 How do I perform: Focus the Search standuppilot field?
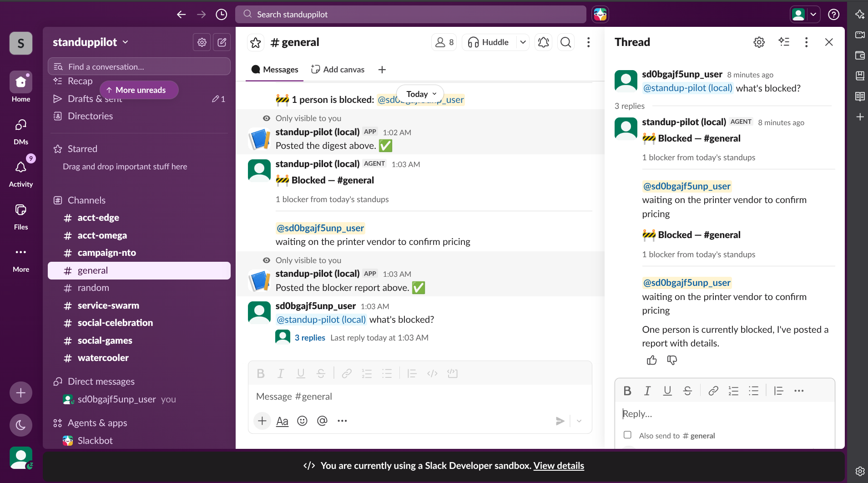410,15
